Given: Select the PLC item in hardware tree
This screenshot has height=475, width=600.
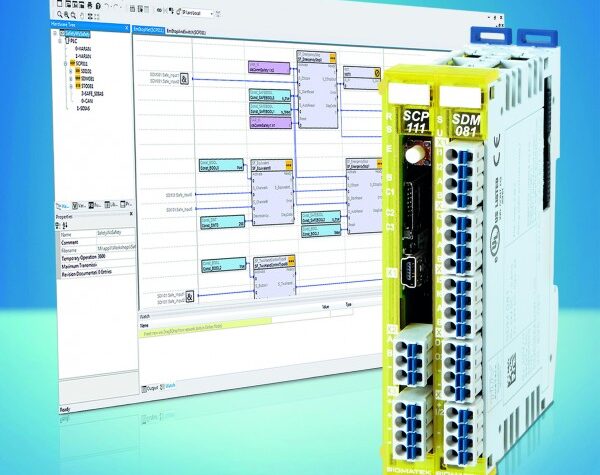Looking at the screenshot, I should 74,41.
